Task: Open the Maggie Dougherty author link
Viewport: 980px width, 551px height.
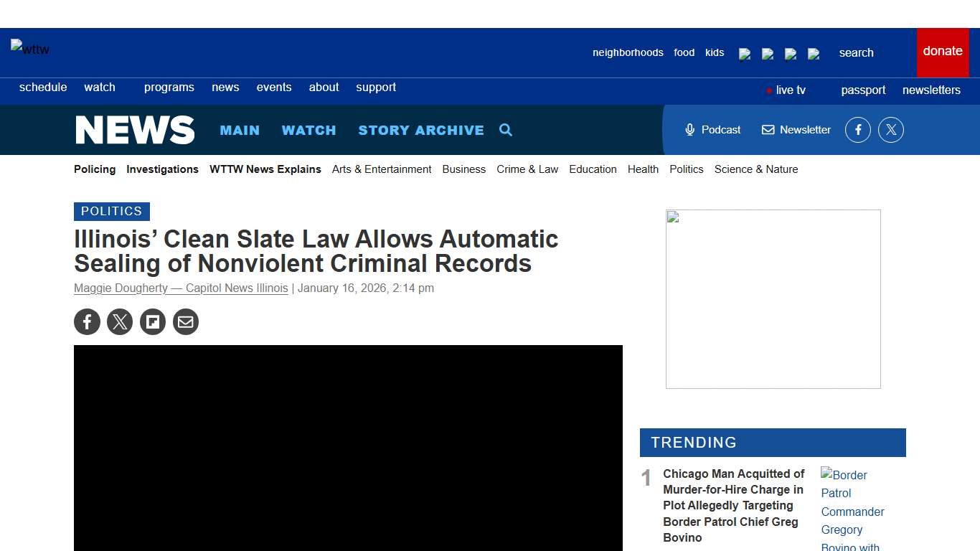Action: [x=180, y=288]
